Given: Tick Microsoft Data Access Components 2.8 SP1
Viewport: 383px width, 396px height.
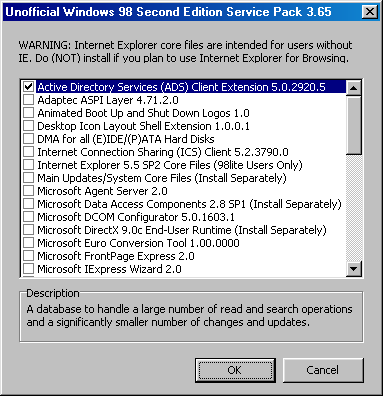Looking at the screenshot, I should pyautogui.click(x=29, y=204).
